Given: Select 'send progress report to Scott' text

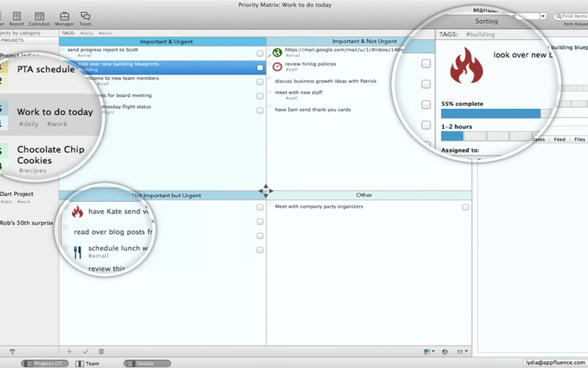Looking at the screenshot, I should tap(103, 50).
